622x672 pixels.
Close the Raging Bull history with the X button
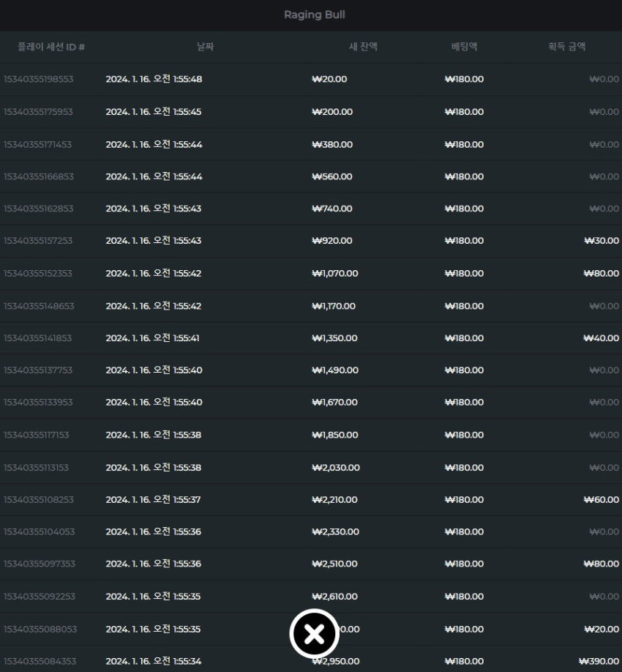click(314, 634)
